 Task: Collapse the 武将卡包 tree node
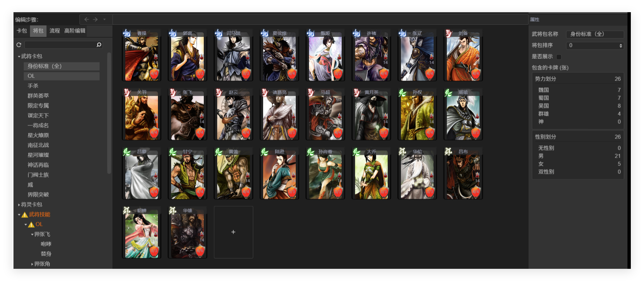click(19, 57)
